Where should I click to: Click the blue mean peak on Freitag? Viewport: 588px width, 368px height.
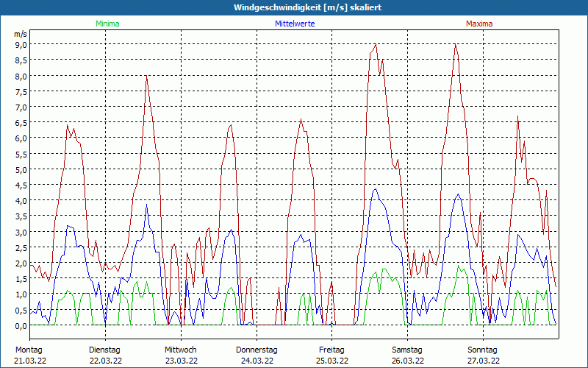[x=375, y=189]
